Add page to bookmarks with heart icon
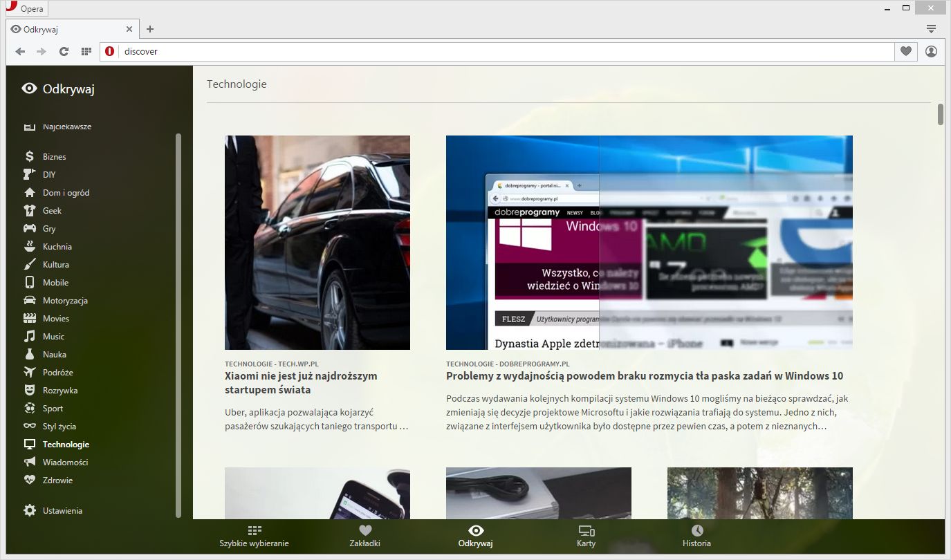Screen dimensions: 951x560 [905, 51]
